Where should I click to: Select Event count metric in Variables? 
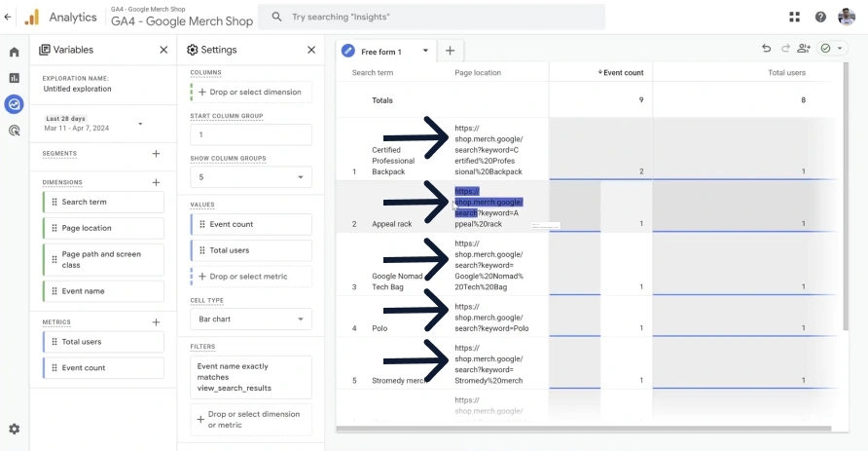[x=103, y=368]
